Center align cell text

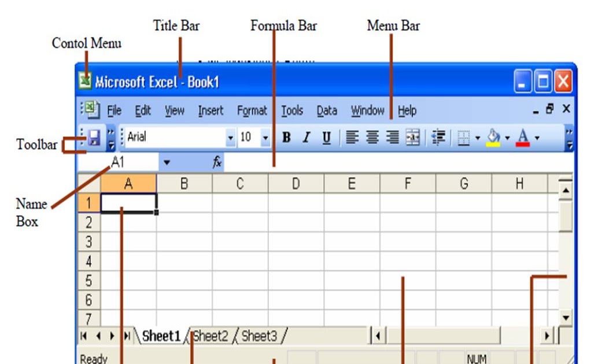[x=372, y=137]
